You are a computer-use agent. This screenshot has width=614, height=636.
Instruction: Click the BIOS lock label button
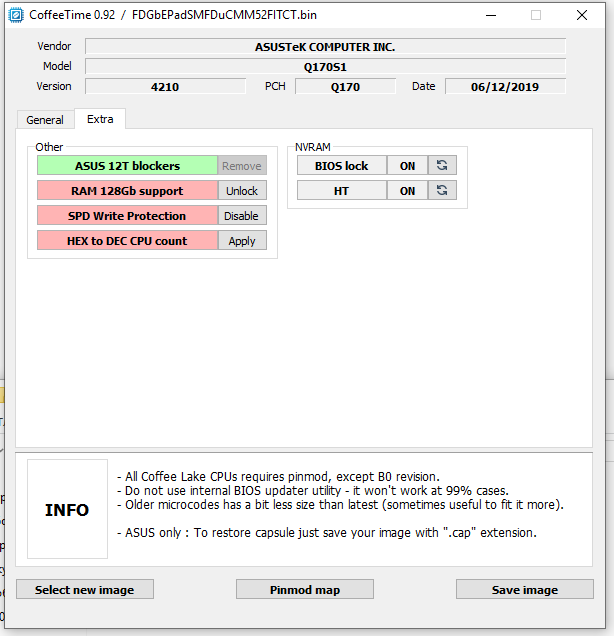[341, 165]
